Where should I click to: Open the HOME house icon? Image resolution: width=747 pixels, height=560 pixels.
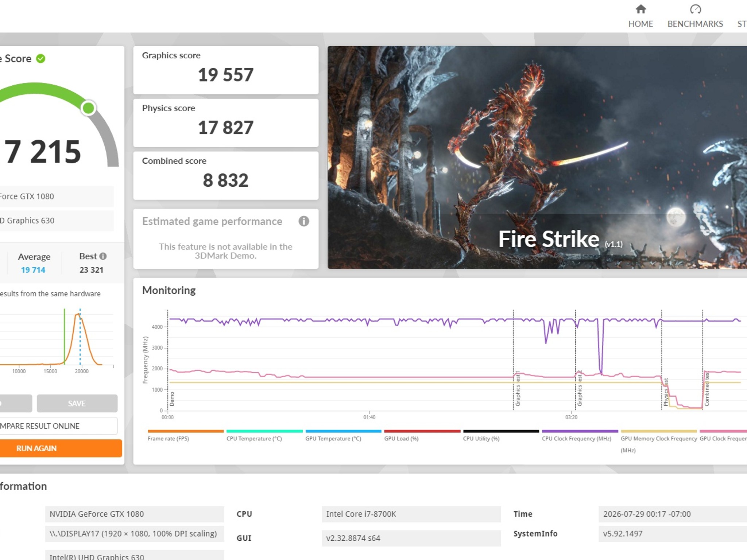coord(640,9)
